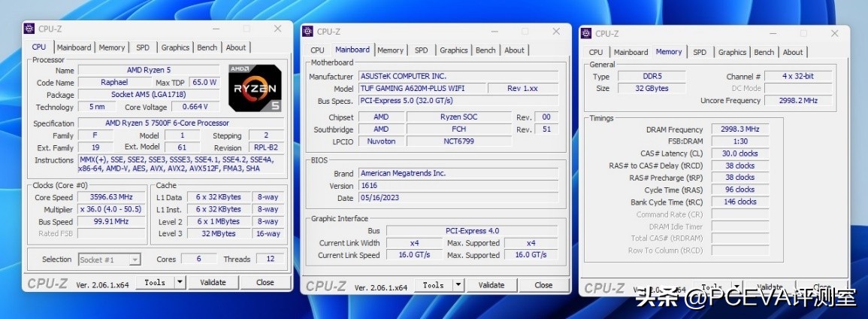Click the CPU-Z icon in right window title bar

tap(586, 33)
